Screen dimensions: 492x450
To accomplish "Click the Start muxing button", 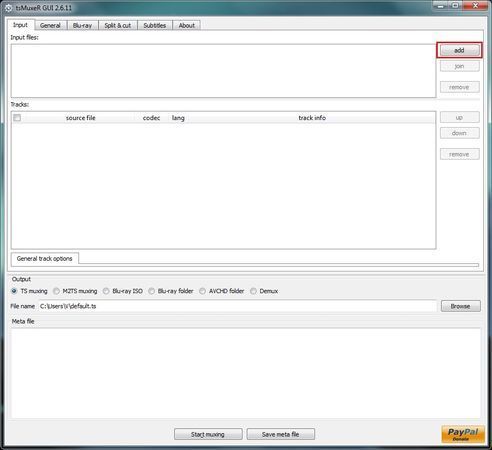I will (208, 434).
